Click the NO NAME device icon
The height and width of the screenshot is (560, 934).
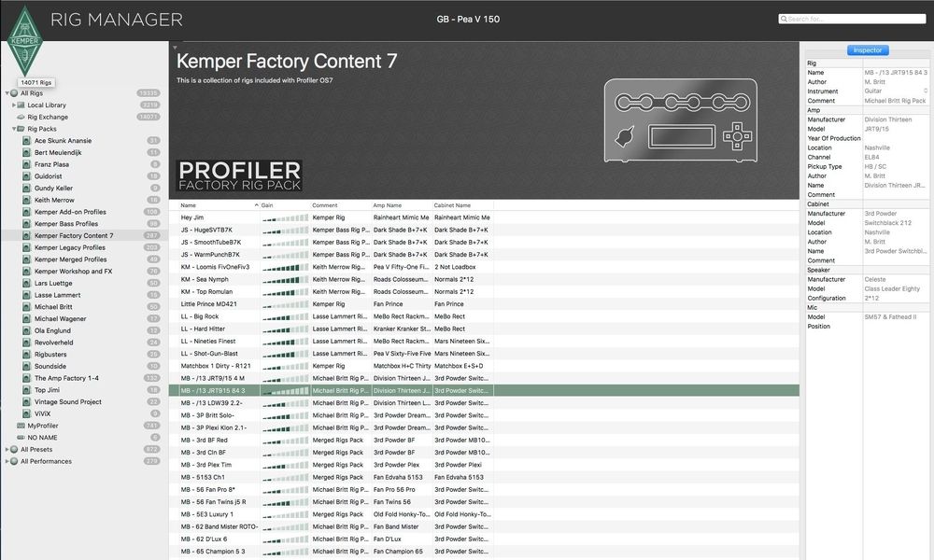pos(21,438)
